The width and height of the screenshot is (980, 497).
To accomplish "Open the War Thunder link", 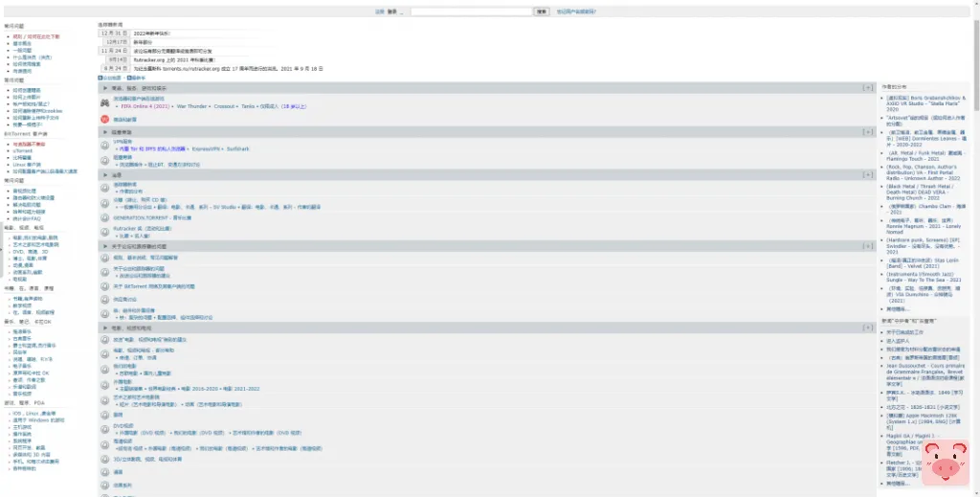I will pyautogui.click(x=191, y=107).
